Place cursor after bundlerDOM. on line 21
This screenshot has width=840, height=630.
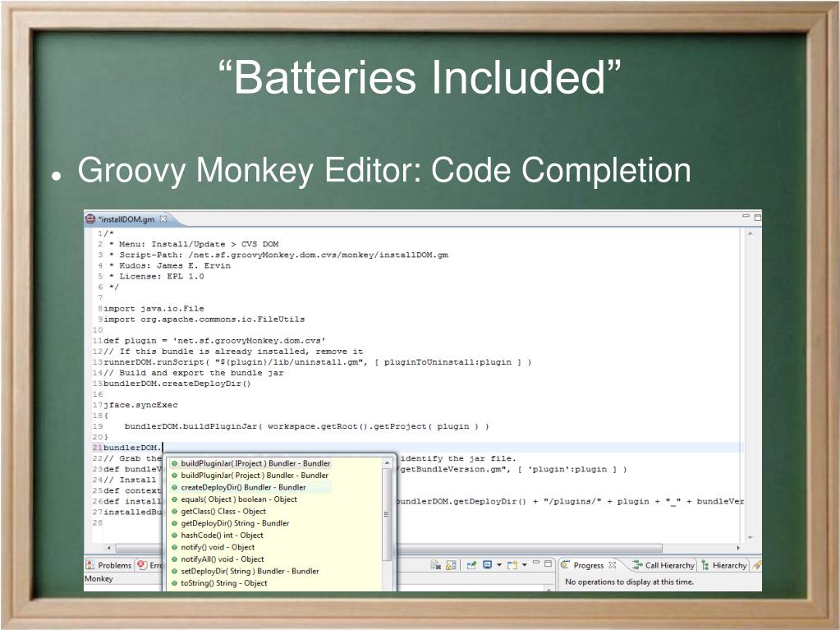coord(162,448)
